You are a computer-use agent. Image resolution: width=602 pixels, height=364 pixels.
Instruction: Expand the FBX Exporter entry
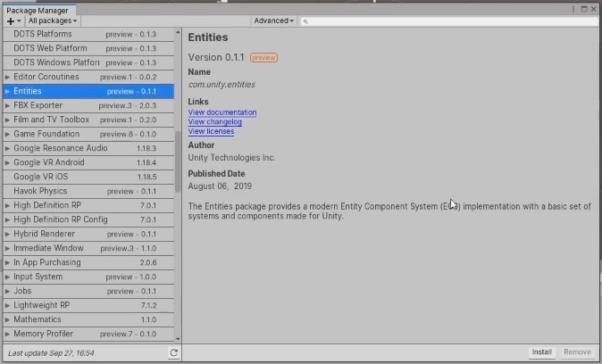pos(7,105)
